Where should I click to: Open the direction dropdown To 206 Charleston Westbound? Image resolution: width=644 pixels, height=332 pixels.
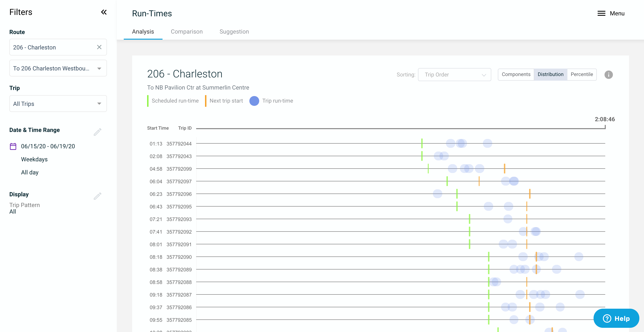(x=58, y=68)
